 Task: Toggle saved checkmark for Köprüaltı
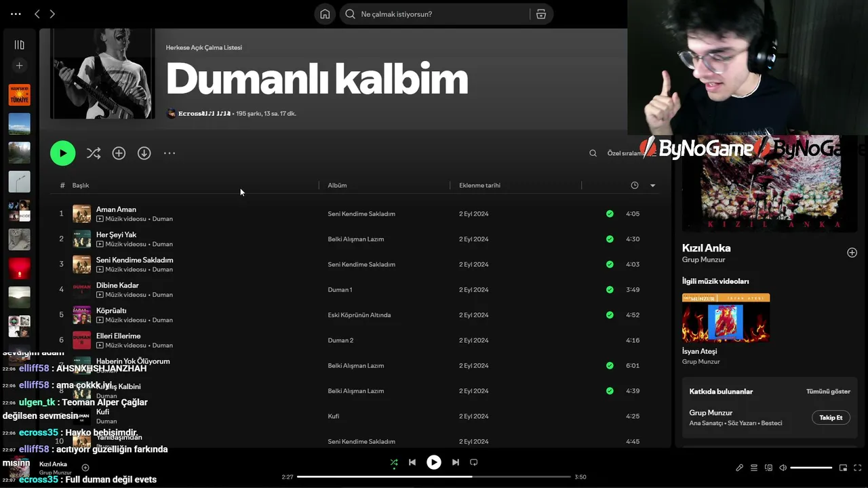610,314
